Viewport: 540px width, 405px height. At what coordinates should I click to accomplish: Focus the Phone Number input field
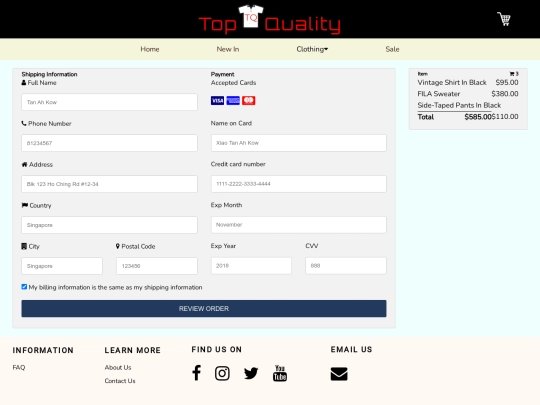click(x=110, y=143)
